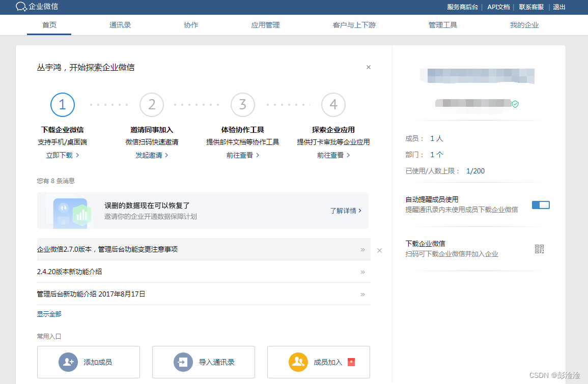This screenshot has width=588, height=384.
Task: Click the member count 1 人
Action: 436,139
